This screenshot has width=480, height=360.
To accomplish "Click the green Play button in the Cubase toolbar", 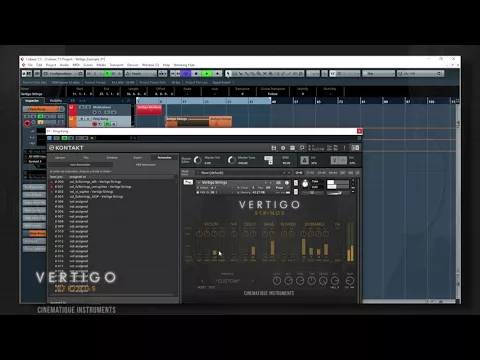I will pyautogui.click(x=207, y=73).
